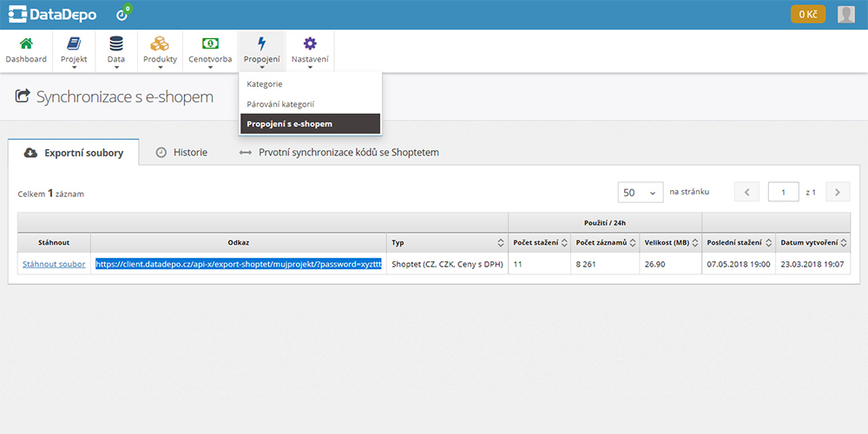Expand the Produkty menu arrow
Screen dimensions: 868x434
(160, 68)
